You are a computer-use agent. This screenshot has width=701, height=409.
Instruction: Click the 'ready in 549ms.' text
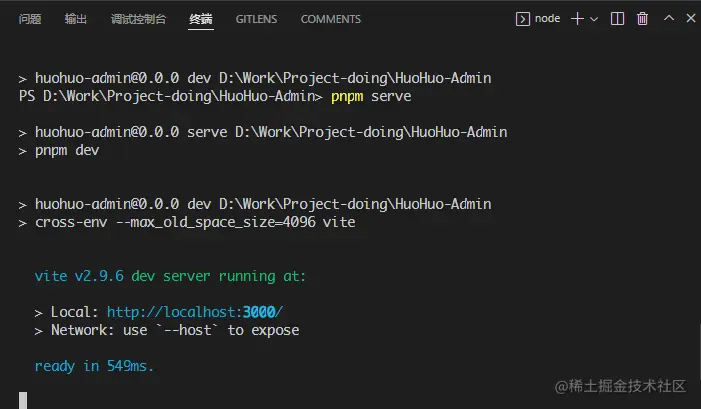tap(94, 366)
